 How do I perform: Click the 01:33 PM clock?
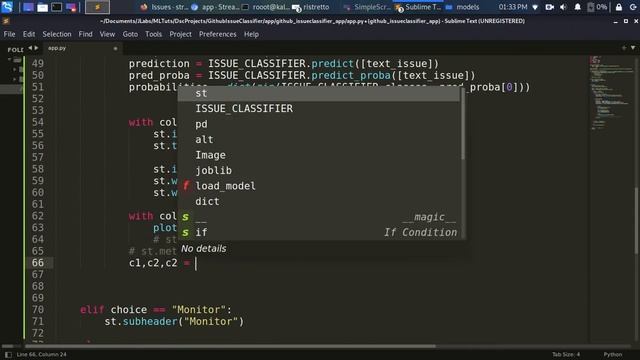coord(513,7)
